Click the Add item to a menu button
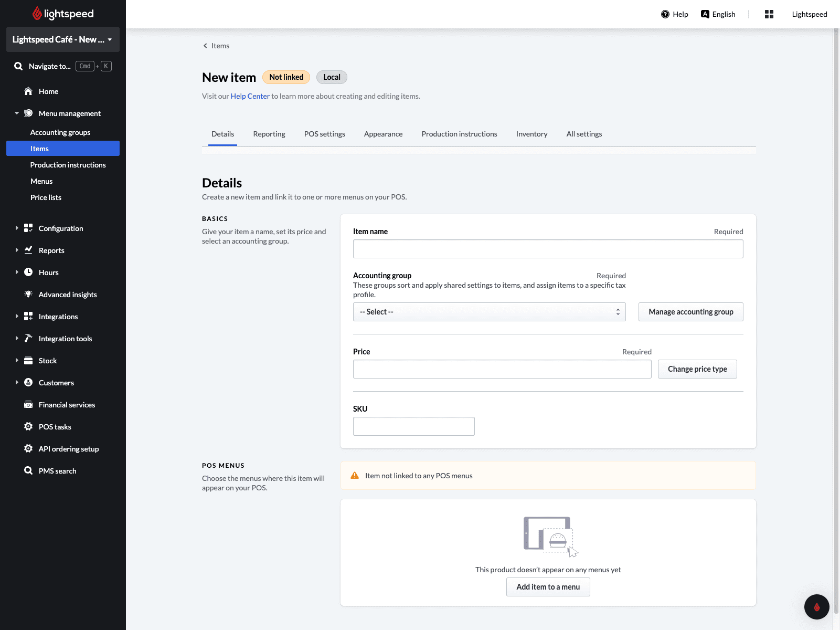This screenshot has height=630, width=840. pyautogui.click(x=548, y=587)
